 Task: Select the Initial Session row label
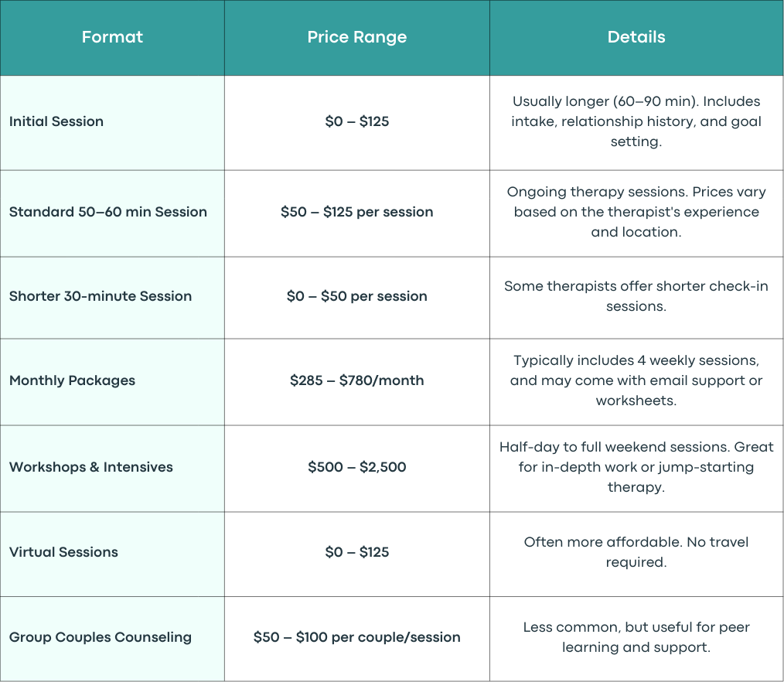coord(56,121)
